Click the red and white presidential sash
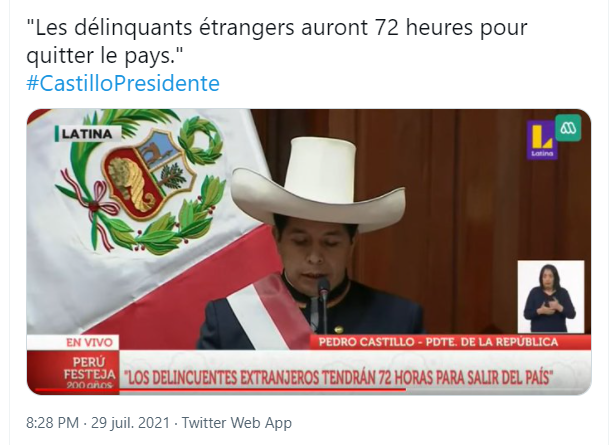Image resolution: width=610 pixels, height=445 pixels. coord(268,311)
